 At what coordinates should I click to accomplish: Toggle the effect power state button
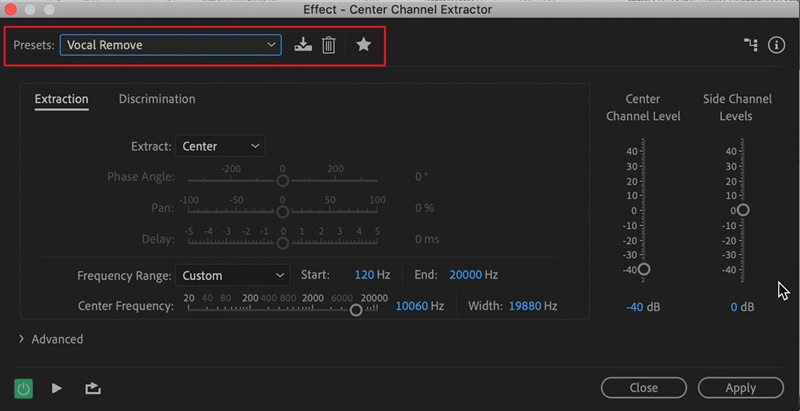23,388
